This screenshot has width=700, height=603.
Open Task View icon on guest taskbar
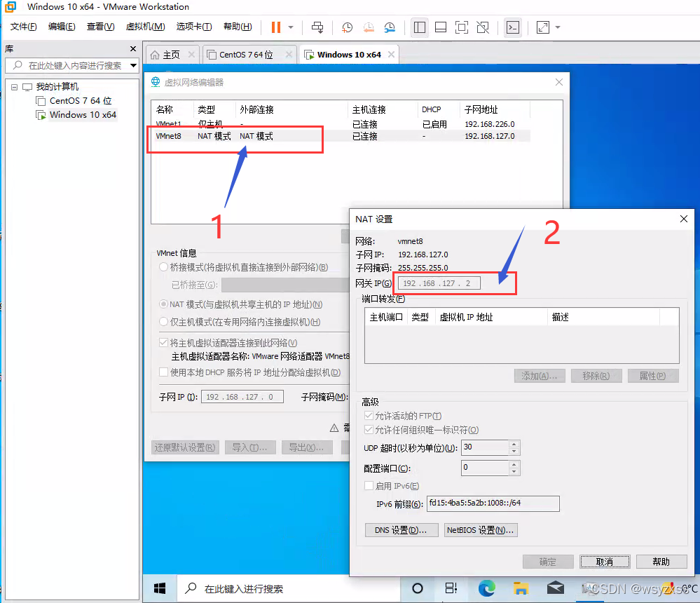pos(451,589)
